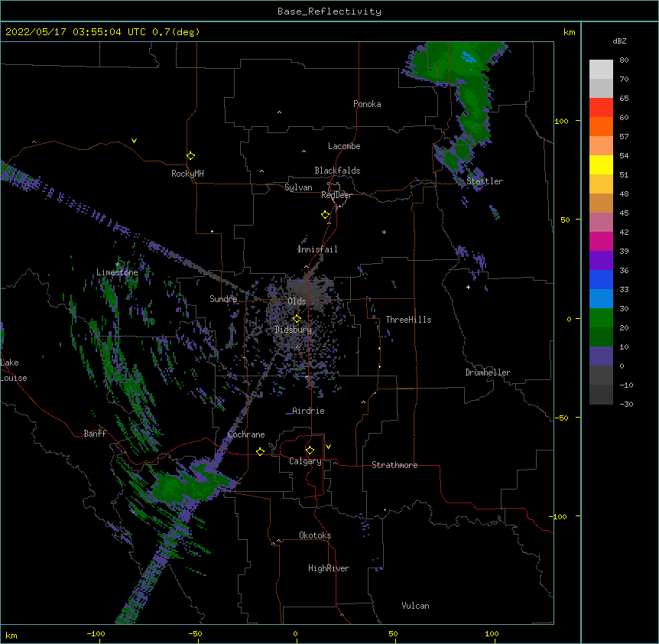Select the yellow V marker northwest of RockyMH

pyautogui.click(x=134, y=141)
